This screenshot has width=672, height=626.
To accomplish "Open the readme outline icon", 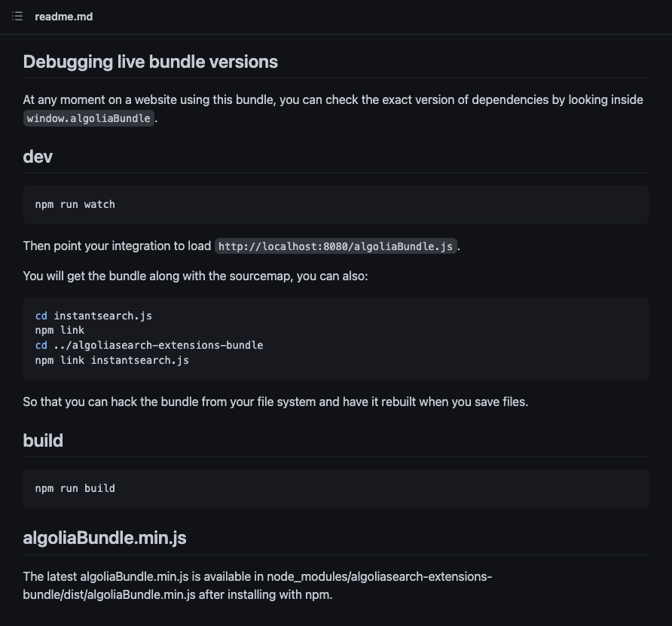I will coord(17,17).
